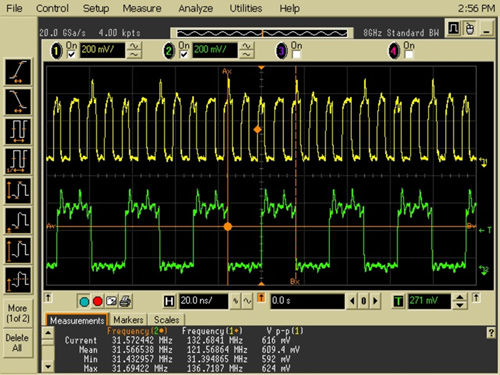Click the channel 2 green number button

169,51
